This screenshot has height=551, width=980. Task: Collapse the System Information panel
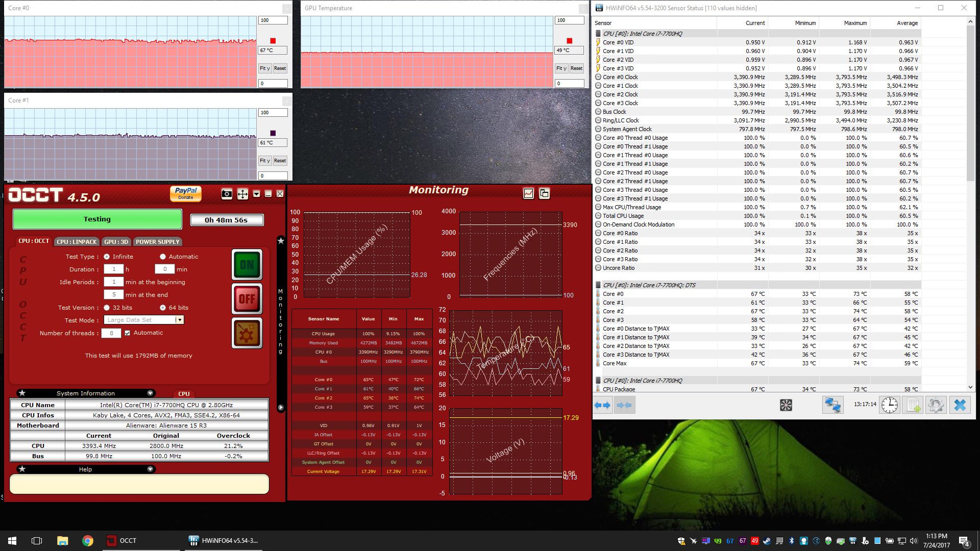coord(150,393)
